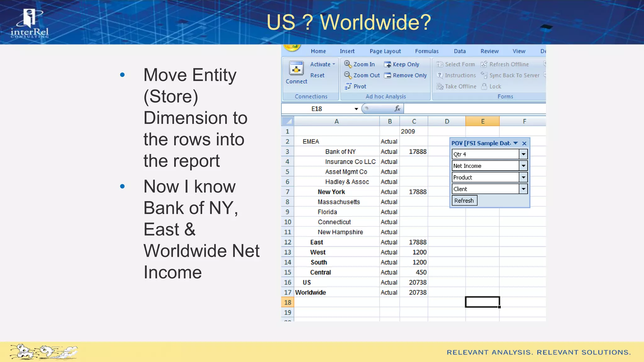Expand the Client POV dropdown
This screenshot has height=362, width=644.
(x=523, y=189)
